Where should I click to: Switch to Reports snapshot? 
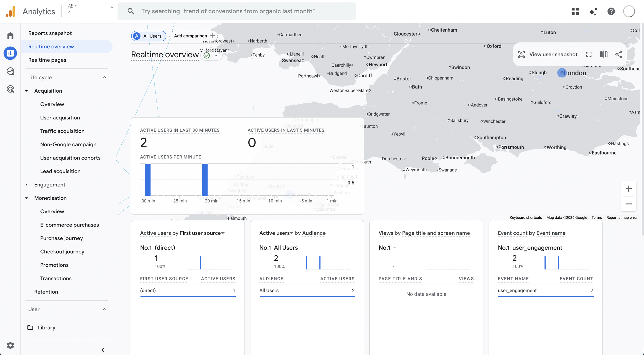point(50,33)
